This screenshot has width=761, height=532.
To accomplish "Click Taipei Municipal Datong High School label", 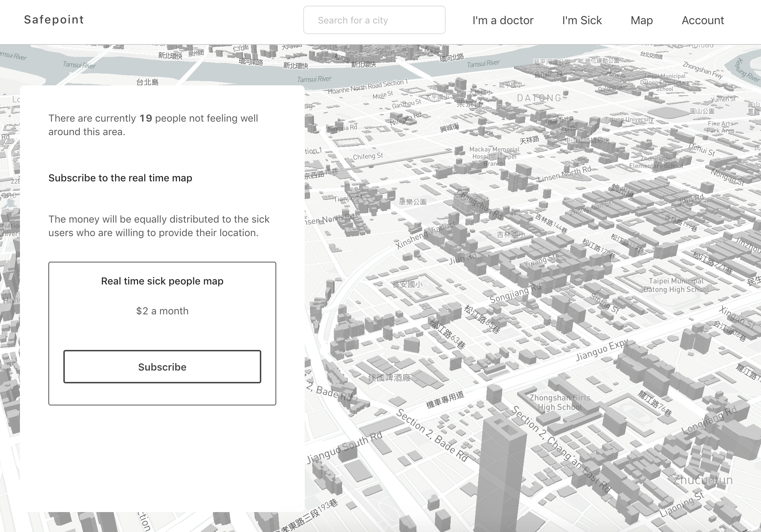I will pos(676,285).
